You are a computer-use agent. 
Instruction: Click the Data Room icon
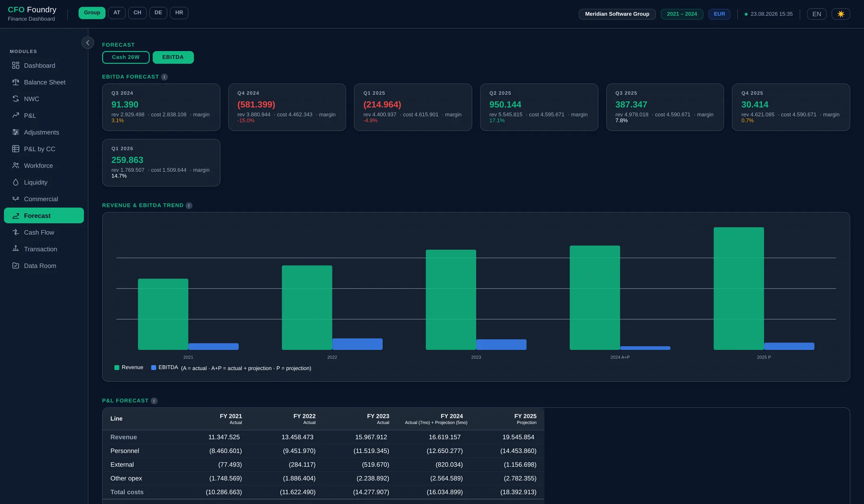15,266
